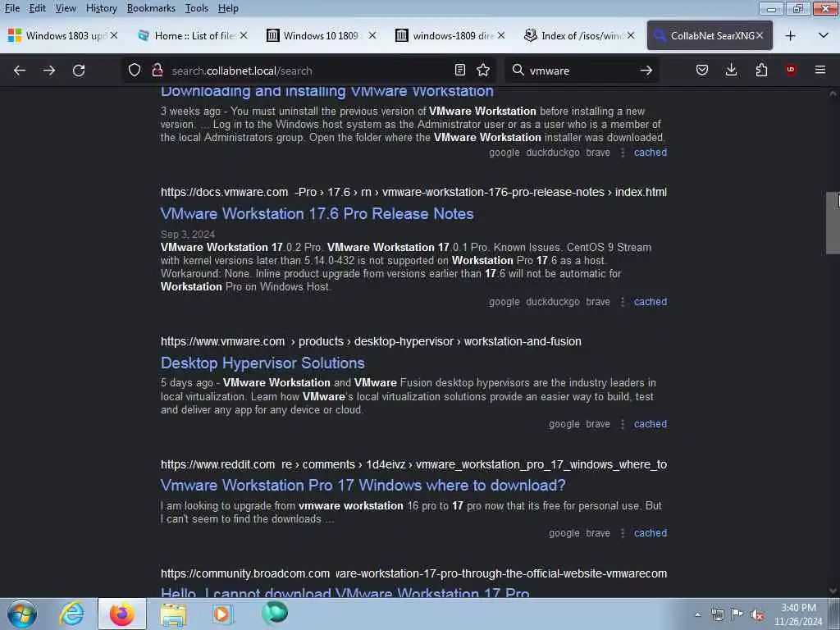
Task: Open a new tab with plus
Action: tap(790, 36)
